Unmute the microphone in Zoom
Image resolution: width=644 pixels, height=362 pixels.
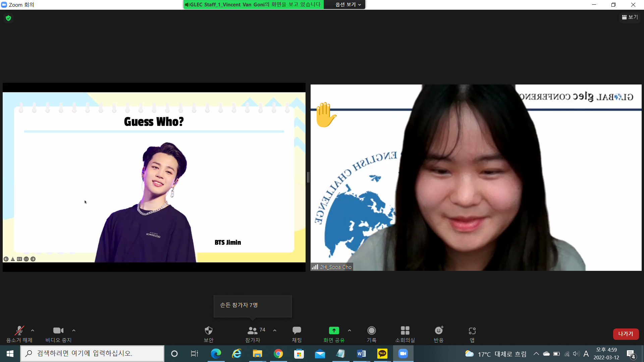coord(19,334)
